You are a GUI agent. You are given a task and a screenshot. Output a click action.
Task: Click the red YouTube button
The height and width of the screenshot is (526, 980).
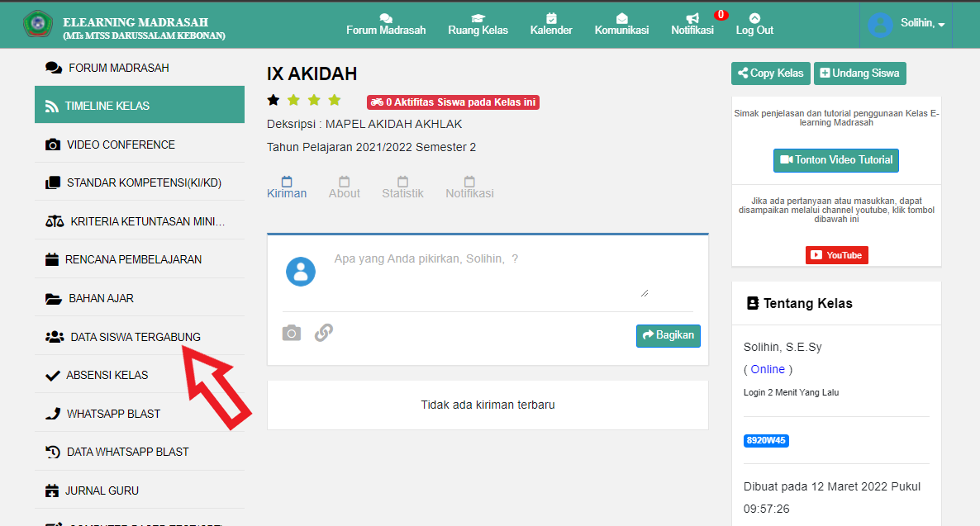click(836, 255)
